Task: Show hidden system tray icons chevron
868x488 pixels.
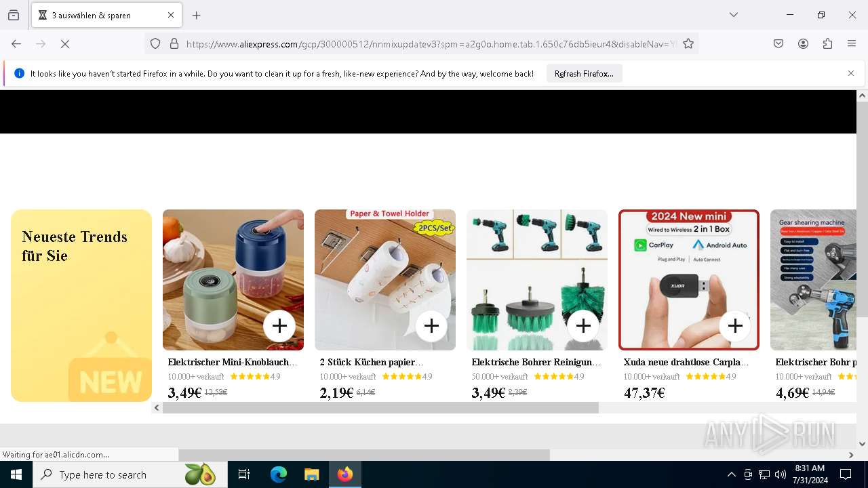Action: [731, 474]
